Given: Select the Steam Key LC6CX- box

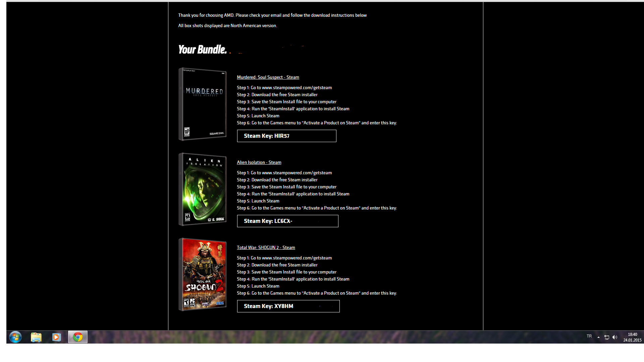Looking at the screenshot, I should (287, 221).
